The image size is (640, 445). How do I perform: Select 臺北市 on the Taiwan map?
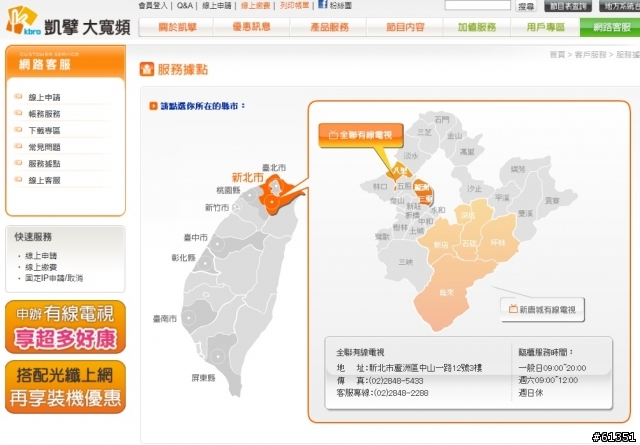(x=274, y=167)
